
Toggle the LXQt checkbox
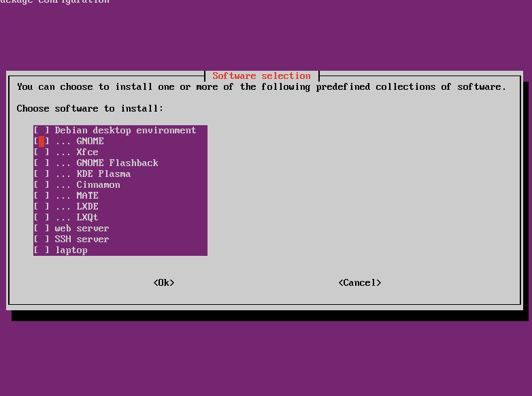pos(41,217)
